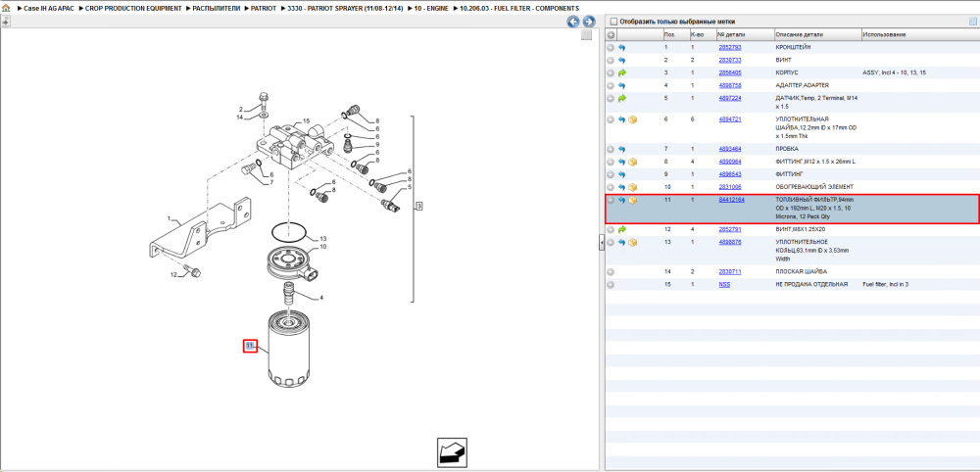Select boxed callout 3 beside bracket line
The image size is (980, 472).
coord(419,206)
